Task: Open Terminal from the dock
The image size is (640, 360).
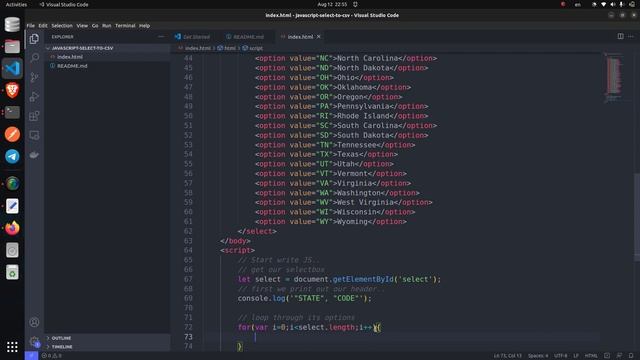Action: coord(12,112)
